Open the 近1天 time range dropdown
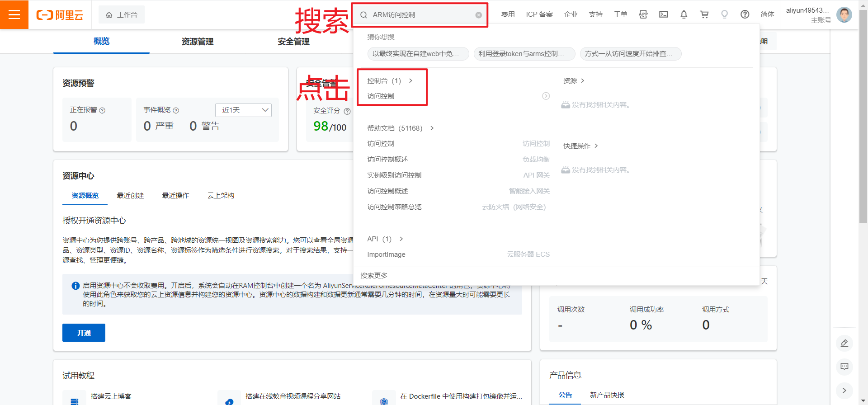 pyautogui.click(x=244, y=110)
